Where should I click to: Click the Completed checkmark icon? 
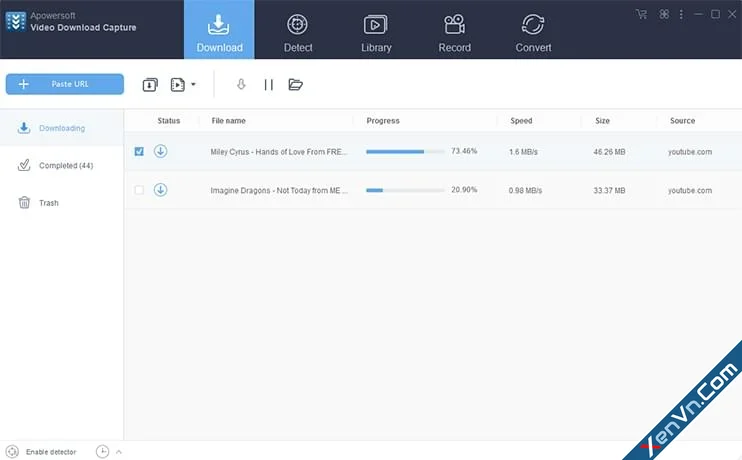point(24,165)
